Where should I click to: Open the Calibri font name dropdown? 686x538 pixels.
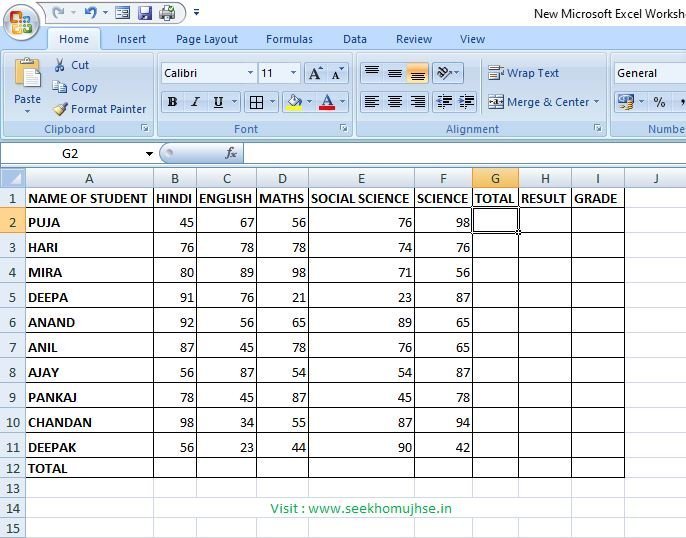point(250,74)
